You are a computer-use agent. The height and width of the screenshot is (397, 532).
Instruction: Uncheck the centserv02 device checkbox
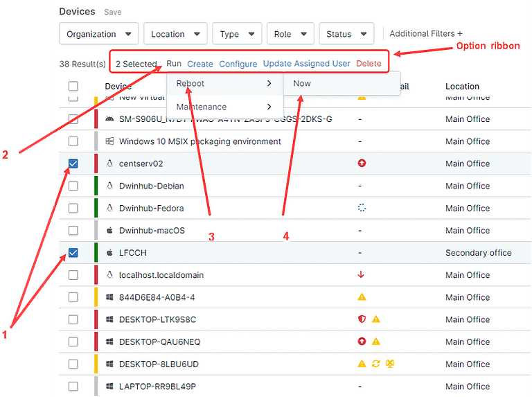click(x=73, y=164)
